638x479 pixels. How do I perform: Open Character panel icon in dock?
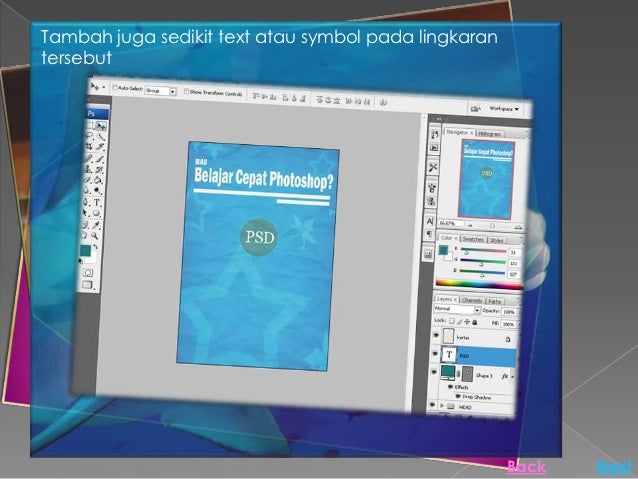430,220
